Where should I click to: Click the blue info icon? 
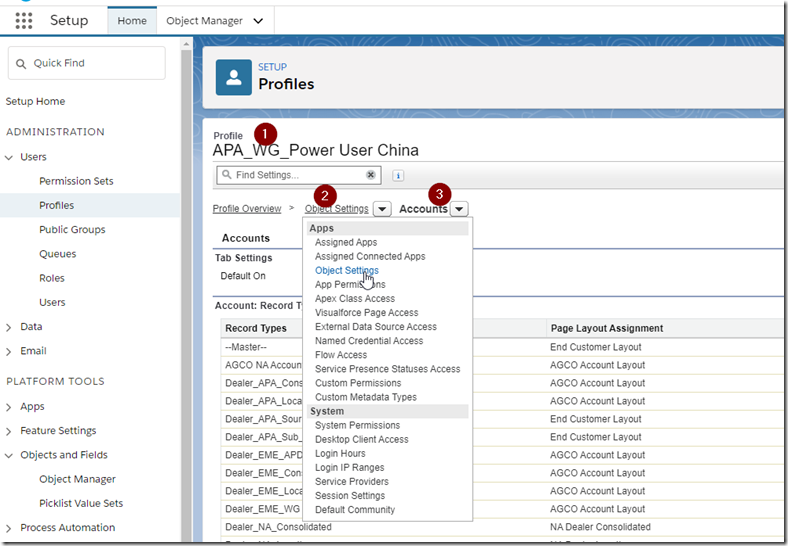pyautogui.click(x=398, y=175)
